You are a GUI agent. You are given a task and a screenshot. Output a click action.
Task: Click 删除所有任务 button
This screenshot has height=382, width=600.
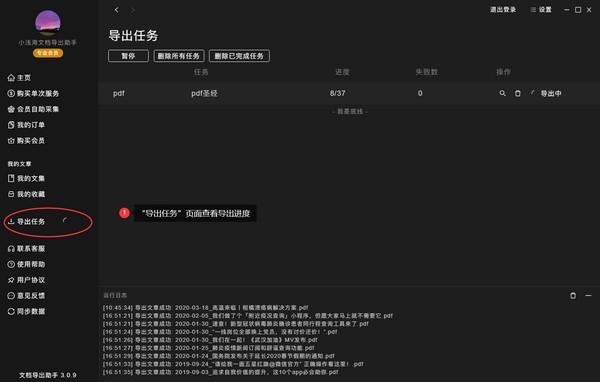click(x=179, y=56)
